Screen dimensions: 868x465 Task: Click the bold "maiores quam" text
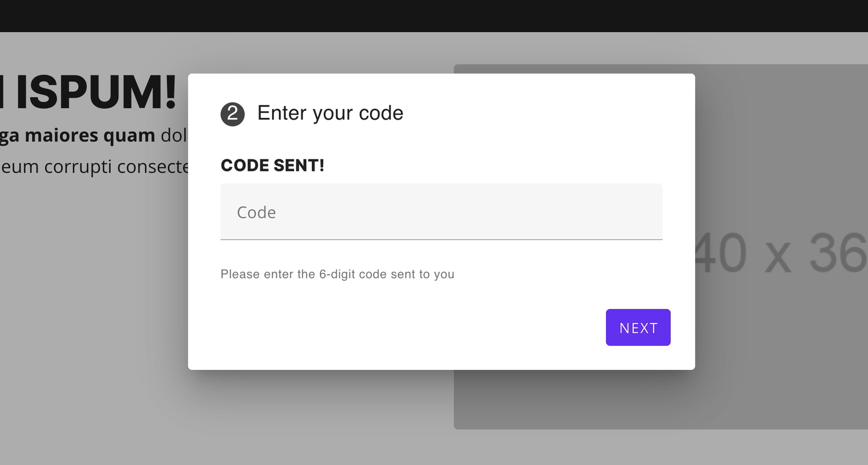(x=89, y=135)
